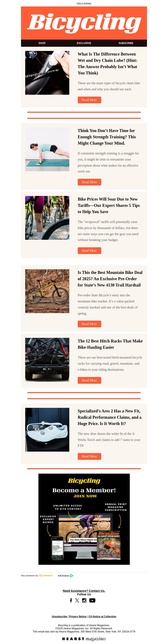Screen dimensions: 168x644
Task: Click the Unsubscribe link
Action: pos(59,617)
